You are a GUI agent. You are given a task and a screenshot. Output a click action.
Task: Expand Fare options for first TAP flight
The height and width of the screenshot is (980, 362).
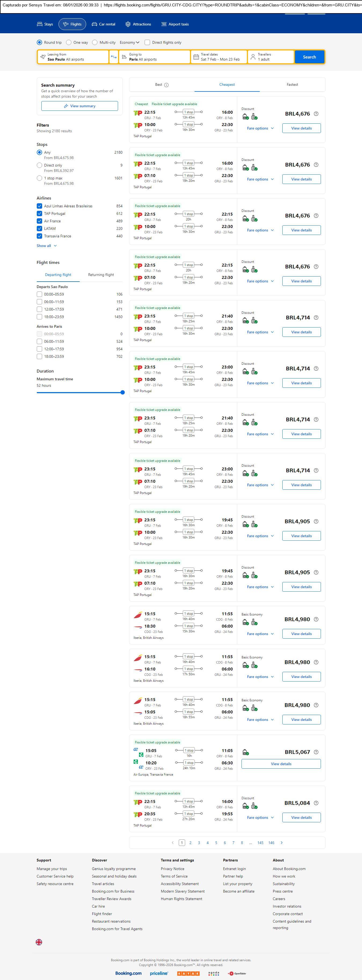[260, 128]
